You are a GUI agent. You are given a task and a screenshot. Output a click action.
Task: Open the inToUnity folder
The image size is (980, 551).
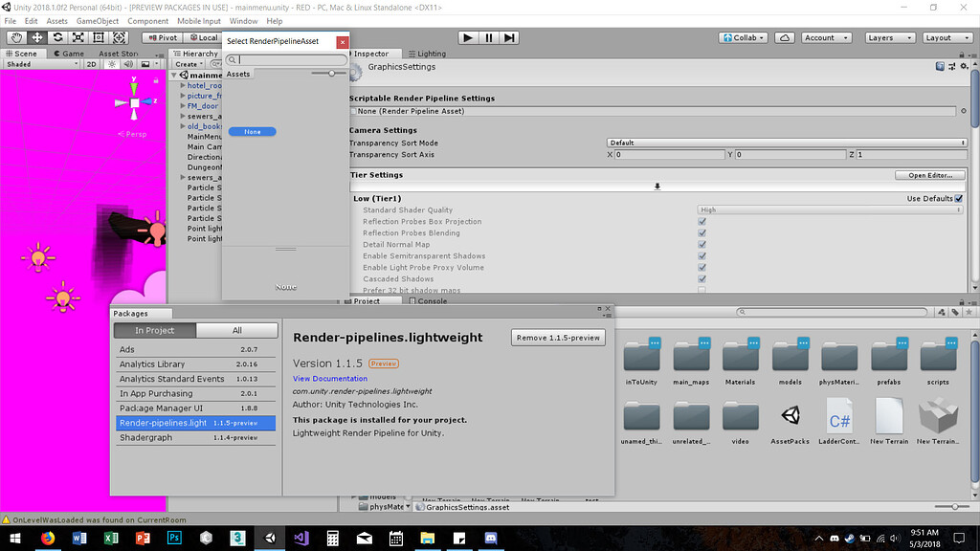tap(641, 363)
